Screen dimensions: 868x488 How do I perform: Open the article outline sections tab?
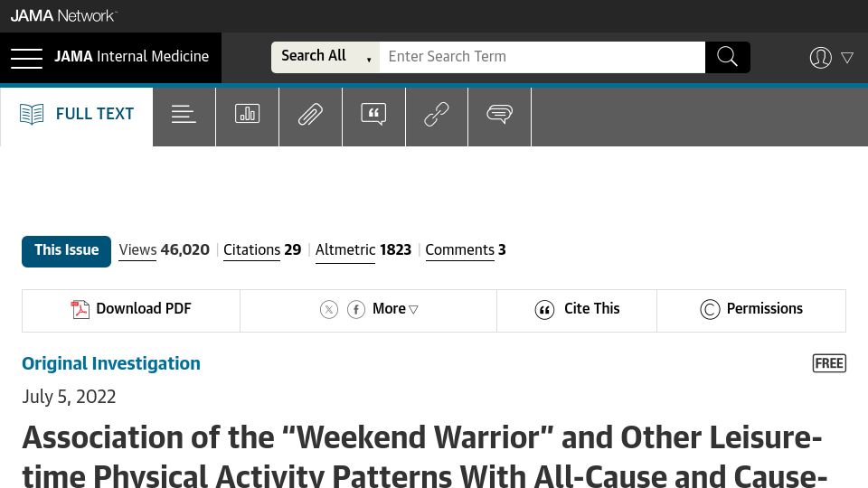(x=184, y=115)
